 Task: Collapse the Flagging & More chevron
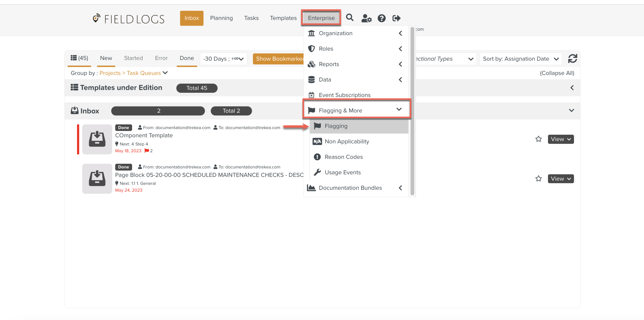(x=399, y=110)
